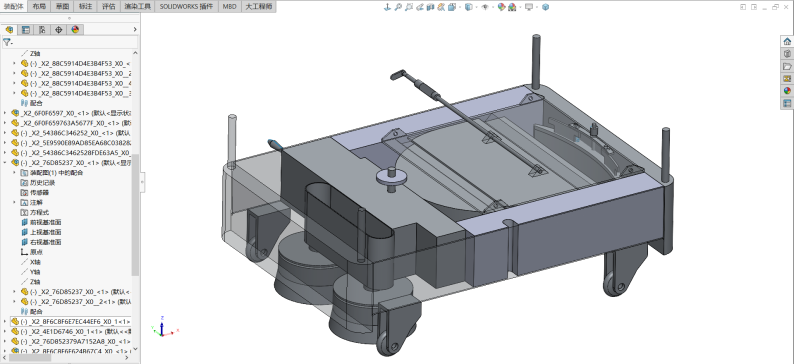Image resolution: width=794 pixels, height=364 pixels.
Task: Click the Zoom to Fit magnifier icon
Action: point(398,7)
